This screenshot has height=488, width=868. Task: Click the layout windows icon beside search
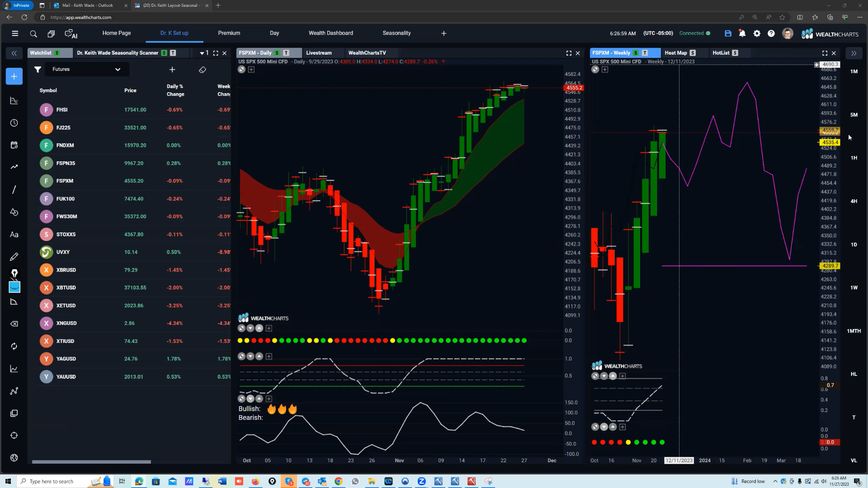[51, 34]
